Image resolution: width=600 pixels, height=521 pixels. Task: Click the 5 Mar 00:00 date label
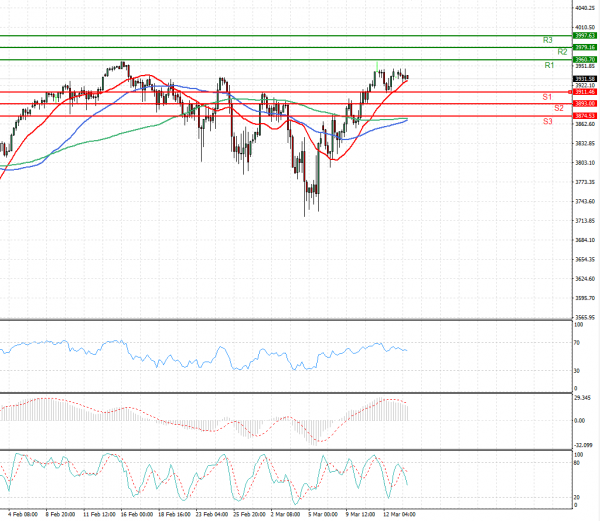pos(323,514)
